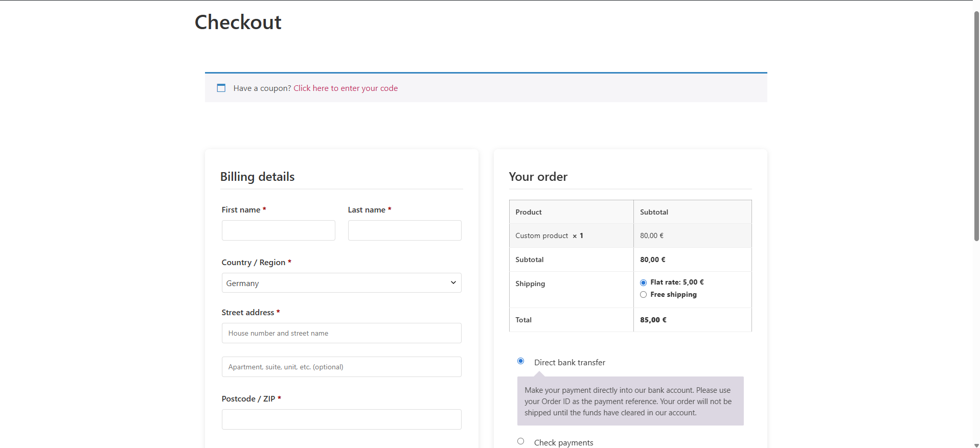980x448 pixels.
Task: Focus the Postcode / ZIP input field
Action: [x=341, y=419]
